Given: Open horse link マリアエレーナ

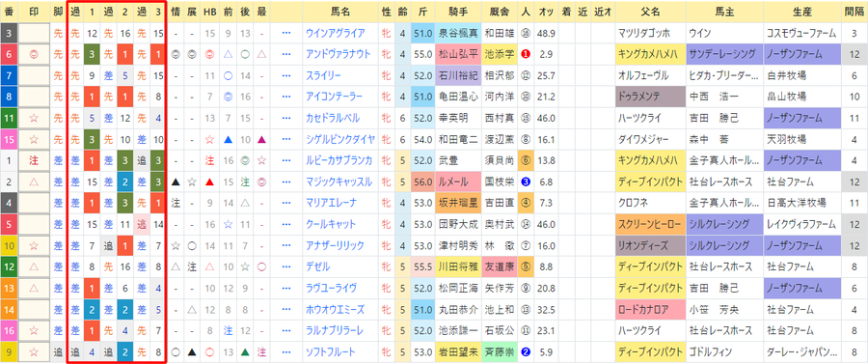Looking at the screenshot, I should pos(333,203).
